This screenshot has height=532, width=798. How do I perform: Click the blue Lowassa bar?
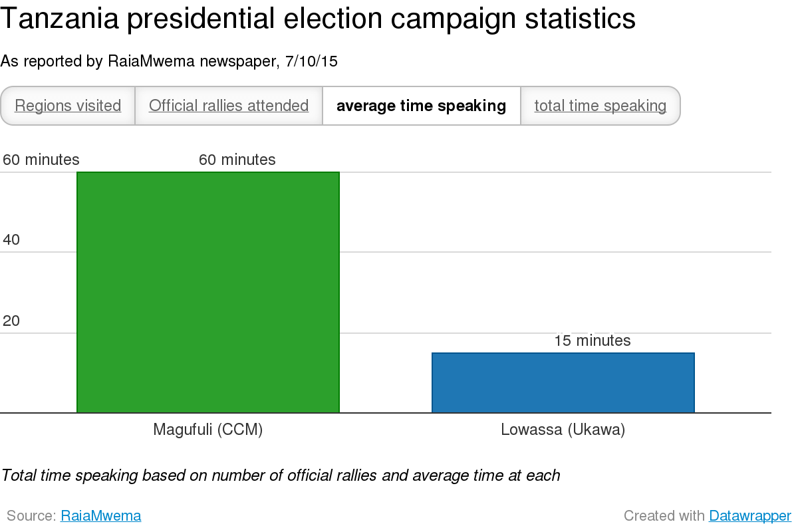point(563,382)
